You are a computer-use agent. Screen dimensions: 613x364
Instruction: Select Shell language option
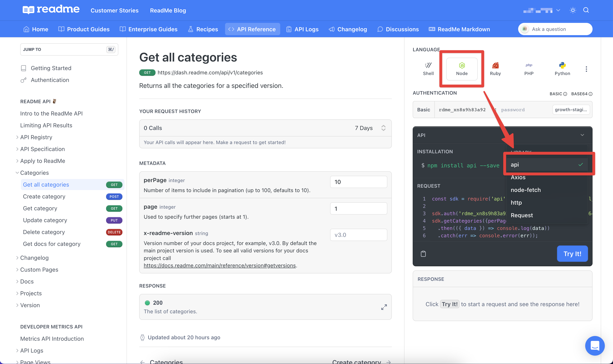tap(428, 68)
